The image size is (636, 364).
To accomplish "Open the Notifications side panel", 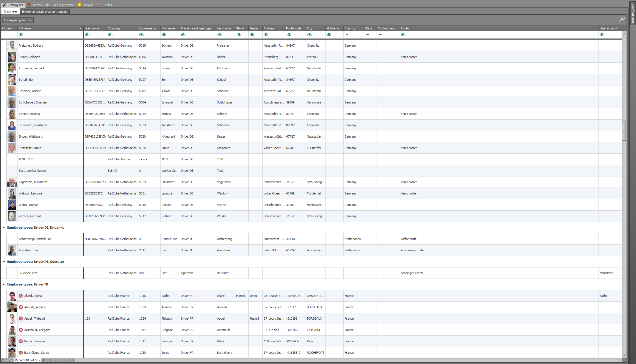I will (633, 13).
